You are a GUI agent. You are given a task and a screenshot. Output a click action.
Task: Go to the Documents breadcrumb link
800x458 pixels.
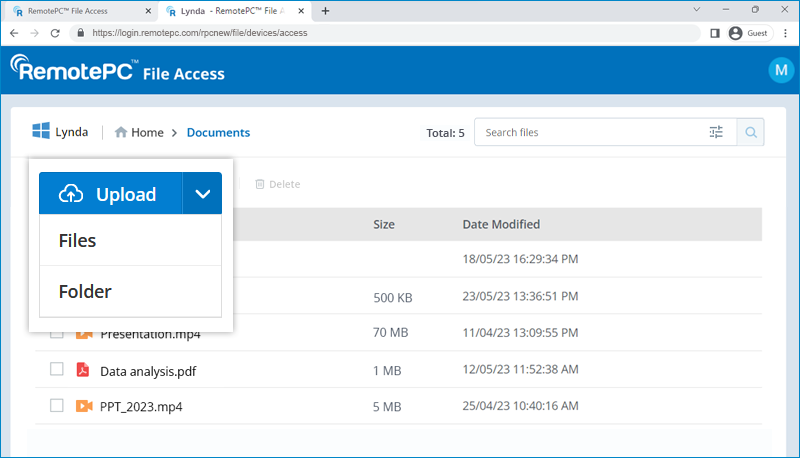pos(218,132)
